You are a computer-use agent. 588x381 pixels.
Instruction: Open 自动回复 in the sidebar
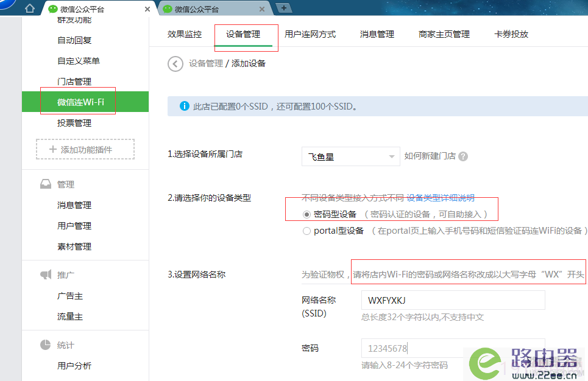[74, 40]
